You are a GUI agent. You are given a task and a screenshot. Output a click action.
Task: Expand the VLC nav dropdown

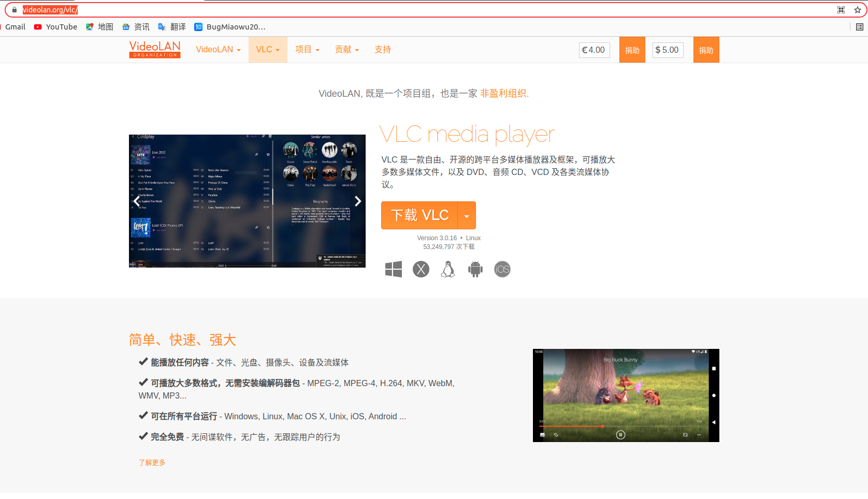pos(268,50)
